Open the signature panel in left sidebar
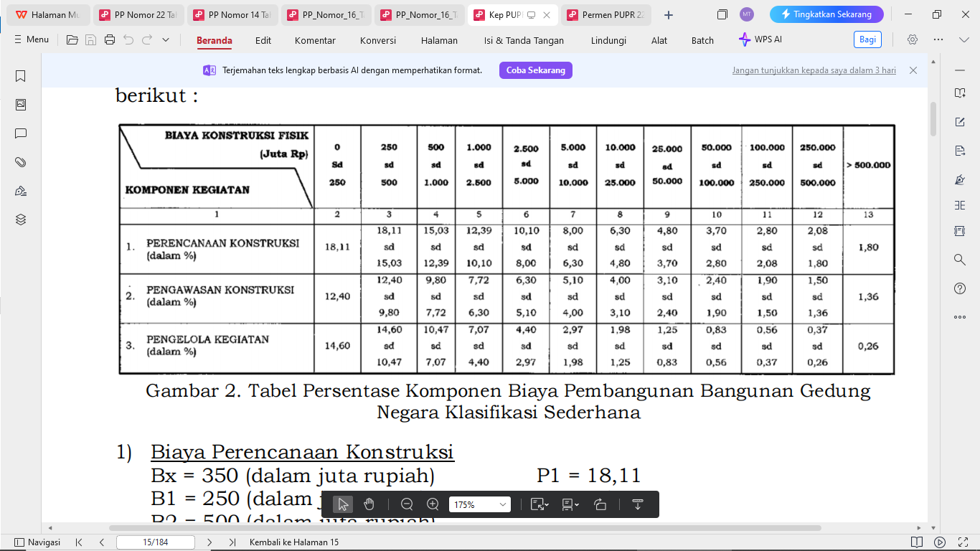980x551 pixels. (x=21, y=191)
